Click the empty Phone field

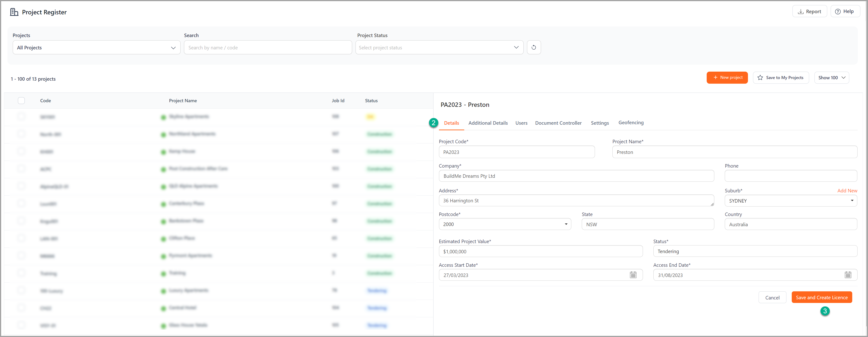[791, 176]
